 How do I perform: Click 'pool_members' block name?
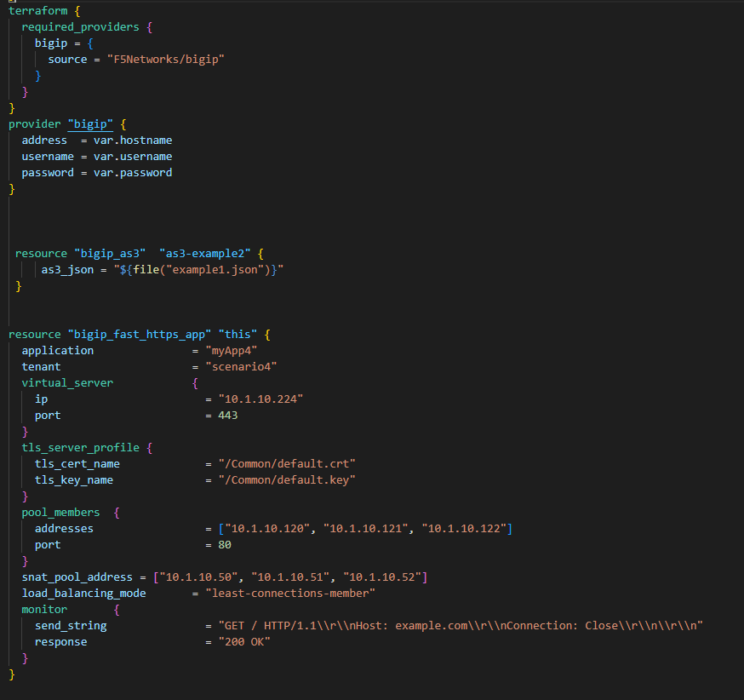click(x=60, y=513)
